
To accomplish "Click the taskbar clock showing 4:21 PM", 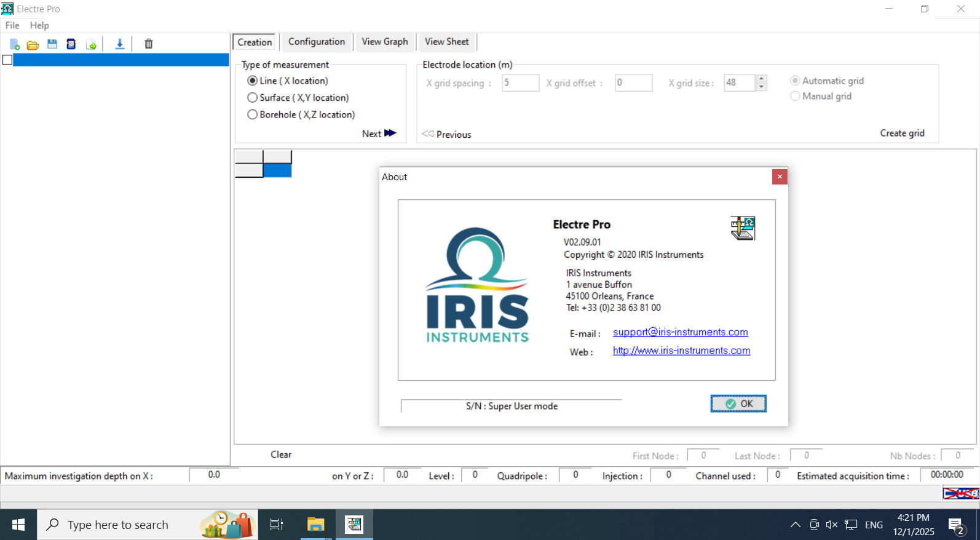I will [914, 525].
